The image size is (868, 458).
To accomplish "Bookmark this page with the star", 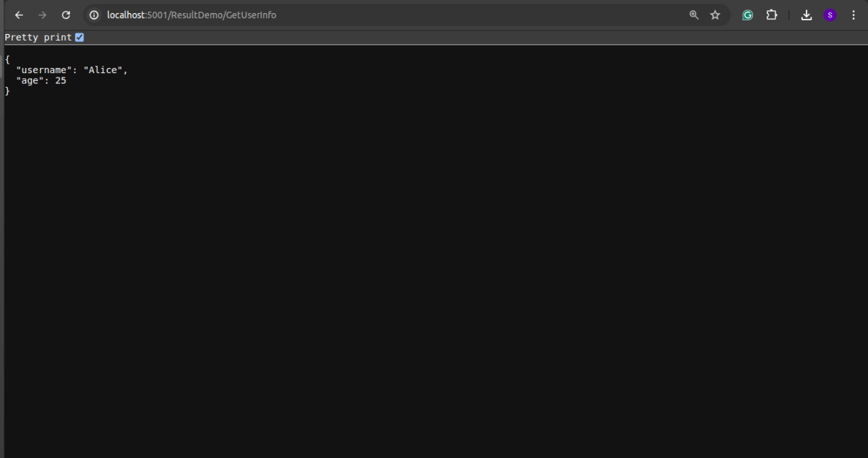I will 715,14.
